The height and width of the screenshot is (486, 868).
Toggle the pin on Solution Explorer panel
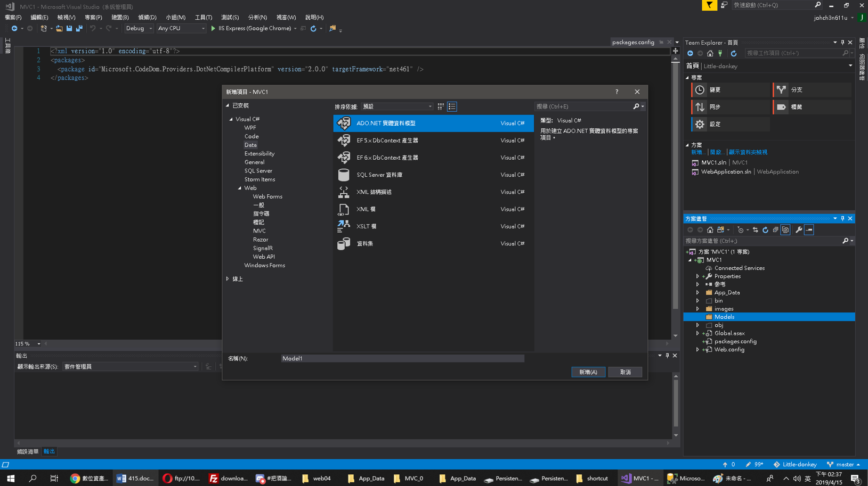pos(842,219)
